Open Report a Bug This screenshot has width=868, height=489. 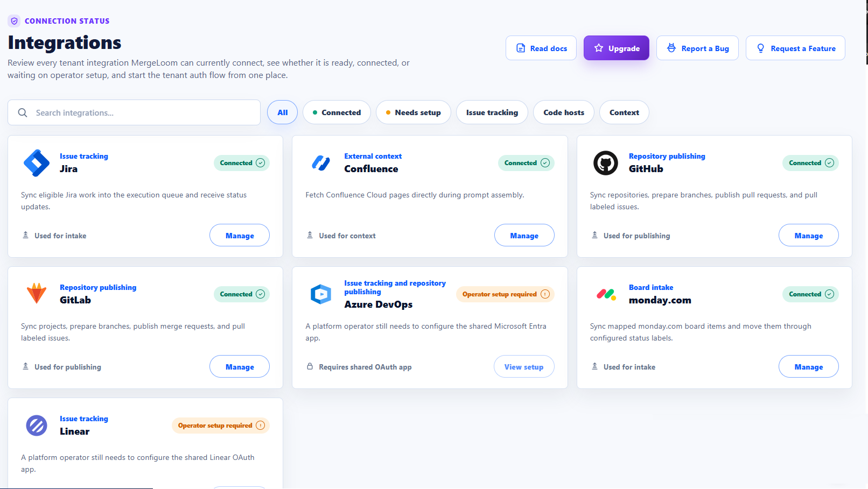pyautogui.click(x=698, y=48)
